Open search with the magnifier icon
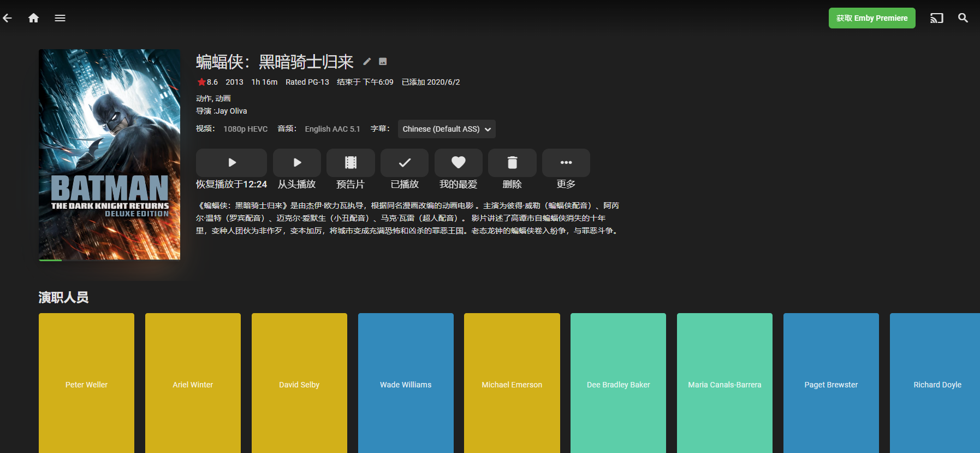980x453 pixels. pos(963,18)
